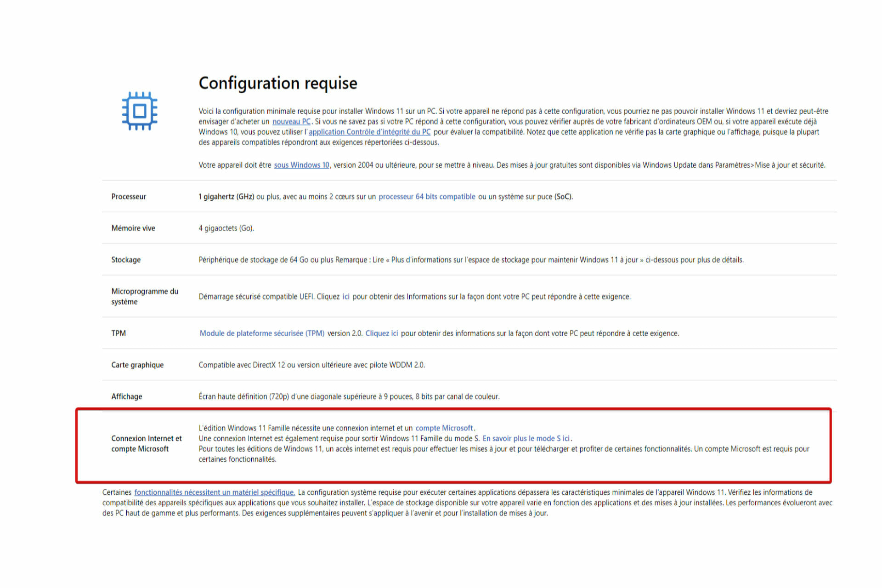Click the "TPM" row label

[x=119, y=334]
